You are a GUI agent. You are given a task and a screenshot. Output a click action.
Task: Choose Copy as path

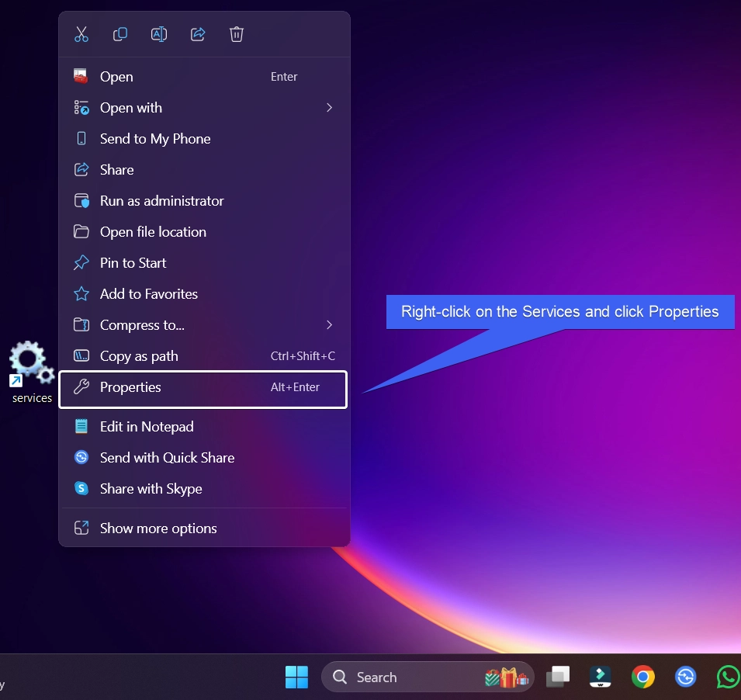[204, 356]
